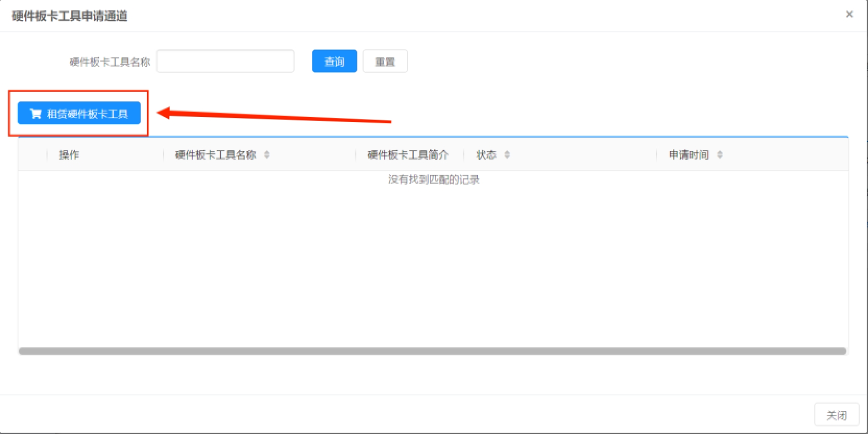
Task: Sort by 硬件板卡工具名称 using its sort arrows
Action: 267,155
